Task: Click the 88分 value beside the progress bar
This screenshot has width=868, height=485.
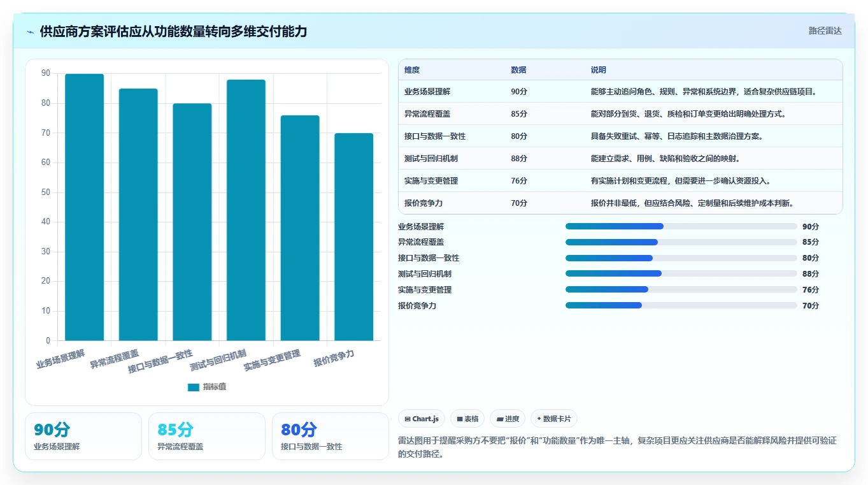Action: 811,273
